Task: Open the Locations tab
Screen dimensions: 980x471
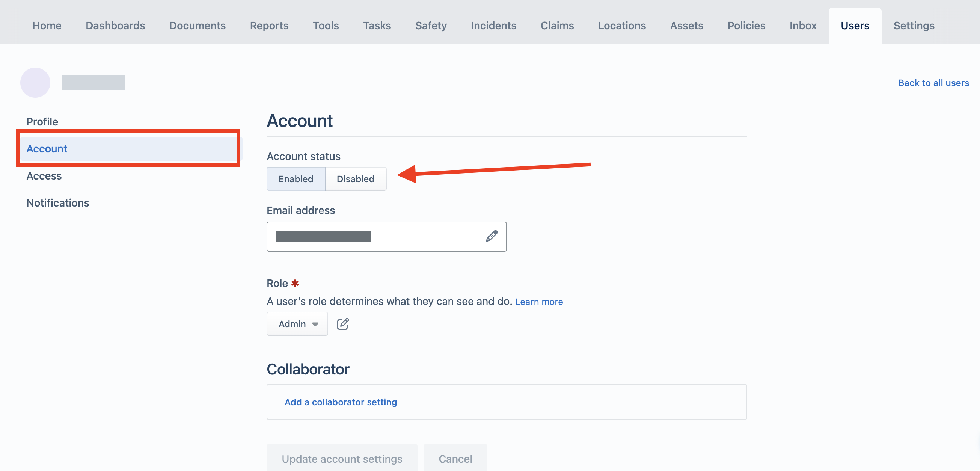Action: coord(622,26)
